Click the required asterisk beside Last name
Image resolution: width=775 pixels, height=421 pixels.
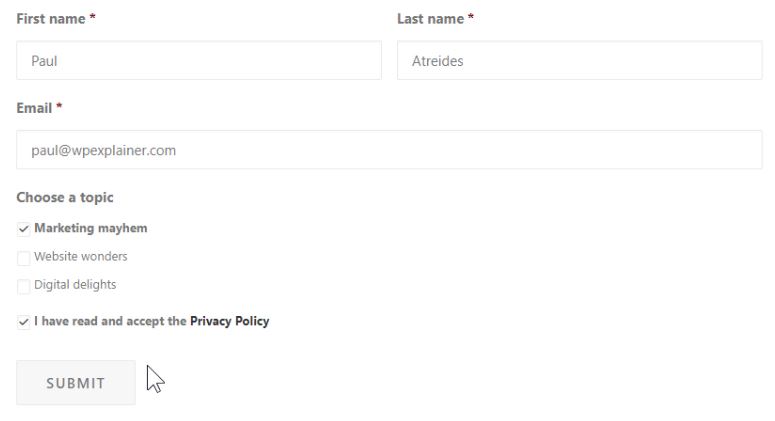[x=471, y=18]
